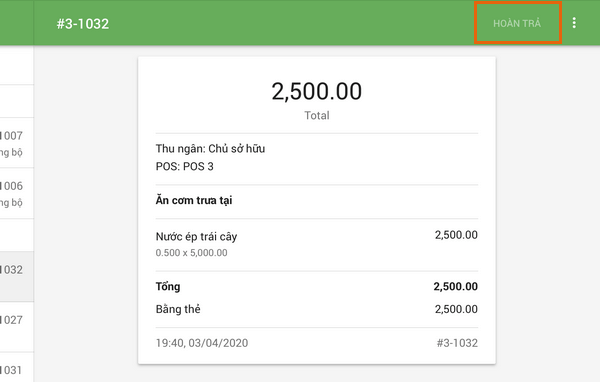Select receipt ending in 006 in list
600x382 pixels.
(16, 193)
